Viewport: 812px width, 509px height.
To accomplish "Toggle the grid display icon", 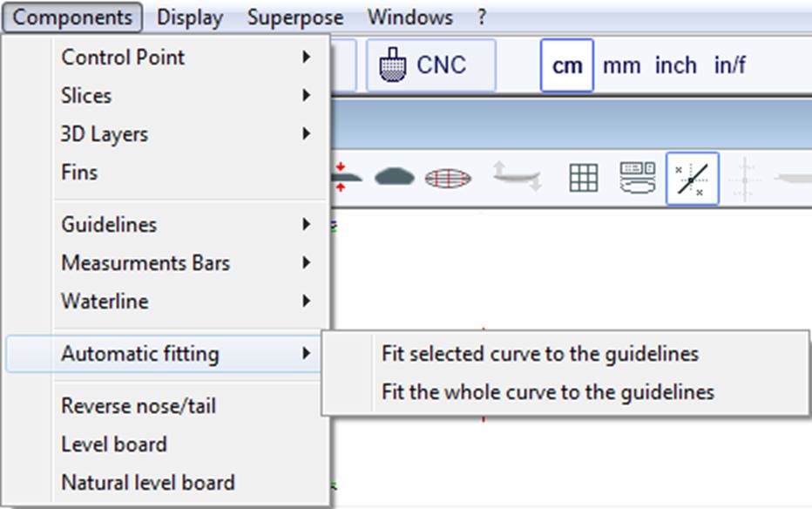I will (583, 178).
